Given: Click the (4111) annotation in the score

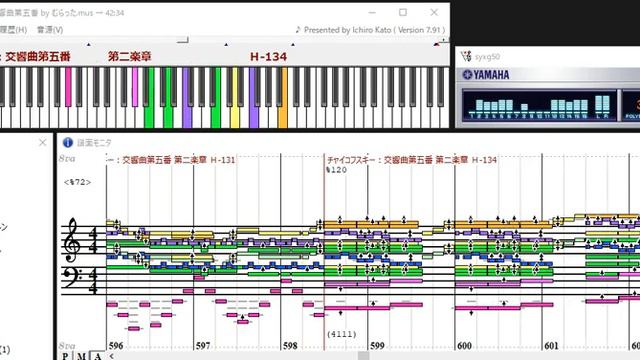Looking at the screenshot, I should click(342, 334).
